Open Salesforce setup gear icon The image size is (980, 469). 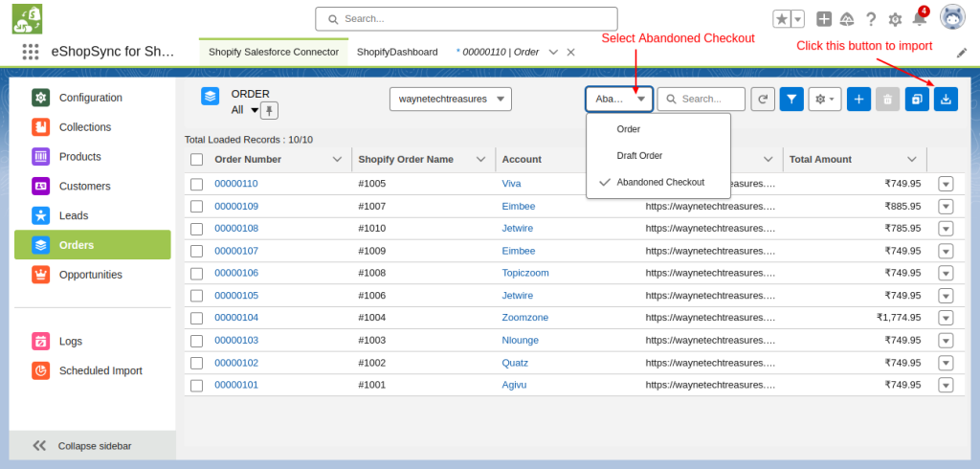pos(895,19)
